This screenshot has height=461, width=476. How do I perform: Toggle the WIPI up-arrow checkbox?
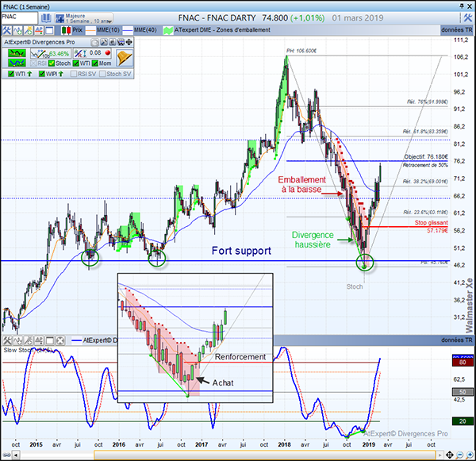pyautogui.click(x=42, y=74)
